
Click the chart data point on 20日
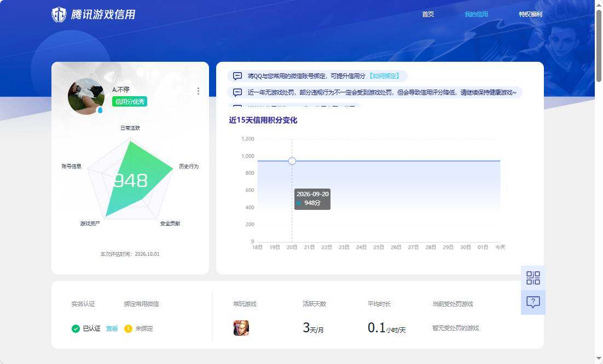tap(292, 161)
